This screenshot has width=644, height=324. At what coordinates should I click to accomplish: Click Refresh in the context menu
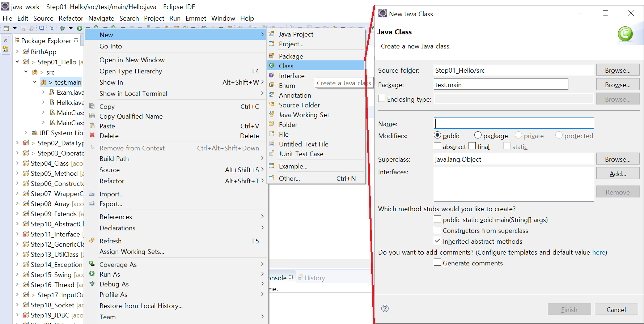176,241
